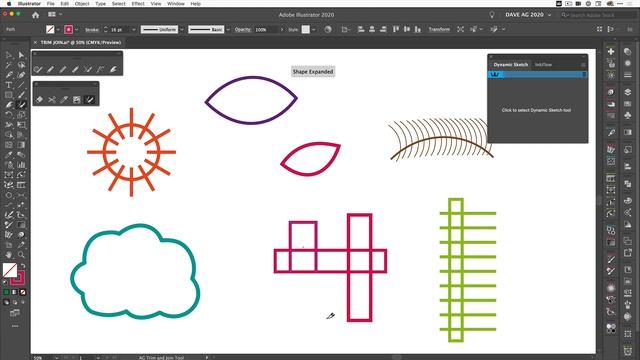
Task: Select the Eyedropper tool
Action: click(x=9, y=155)
